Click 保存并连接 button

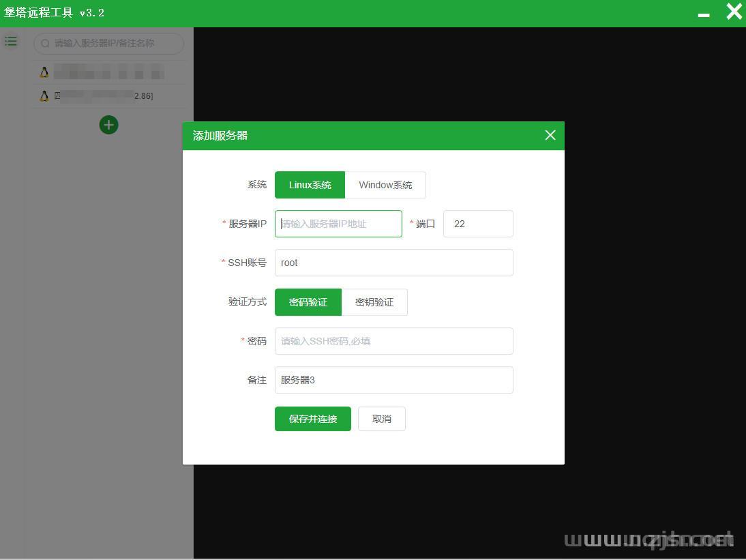click(x=312, y=419)
